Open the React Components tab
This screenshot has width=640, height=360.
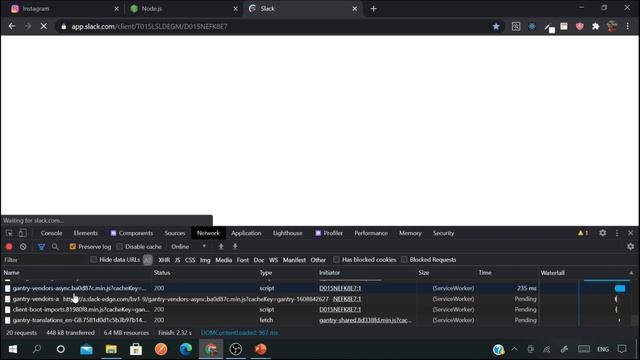coord(132,233)
